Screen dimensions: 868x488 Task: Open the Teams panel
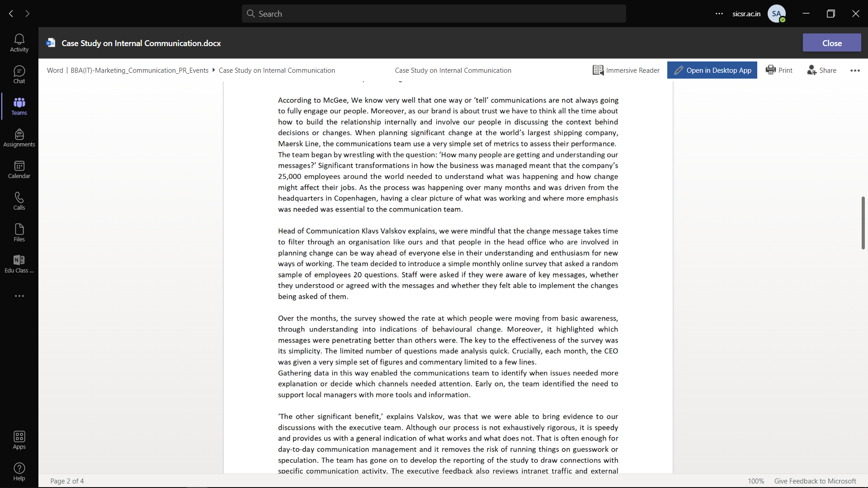pos(19,106)
